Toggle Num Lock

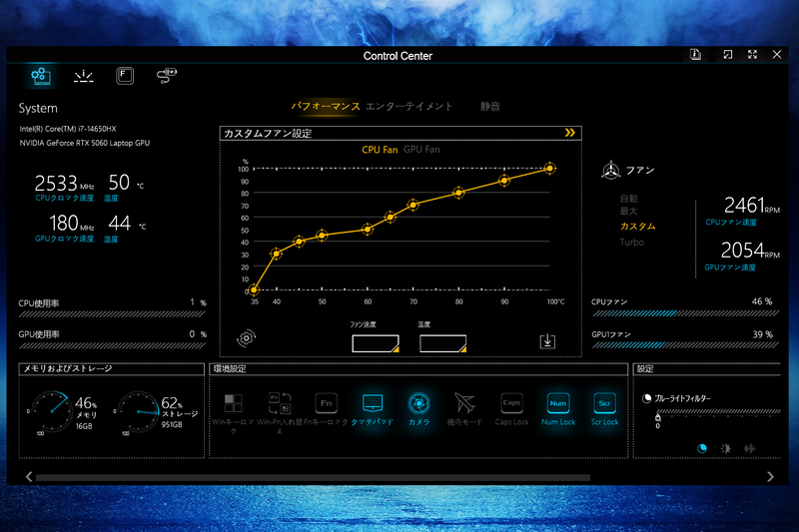pos(558,409)
